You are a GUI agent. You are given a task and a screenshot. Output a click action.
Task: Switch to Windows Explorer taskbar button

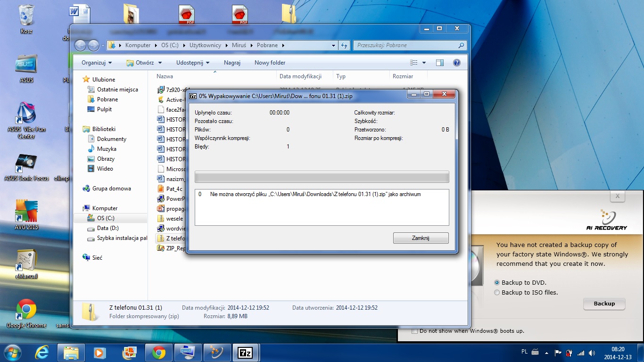tap(71, 353)
